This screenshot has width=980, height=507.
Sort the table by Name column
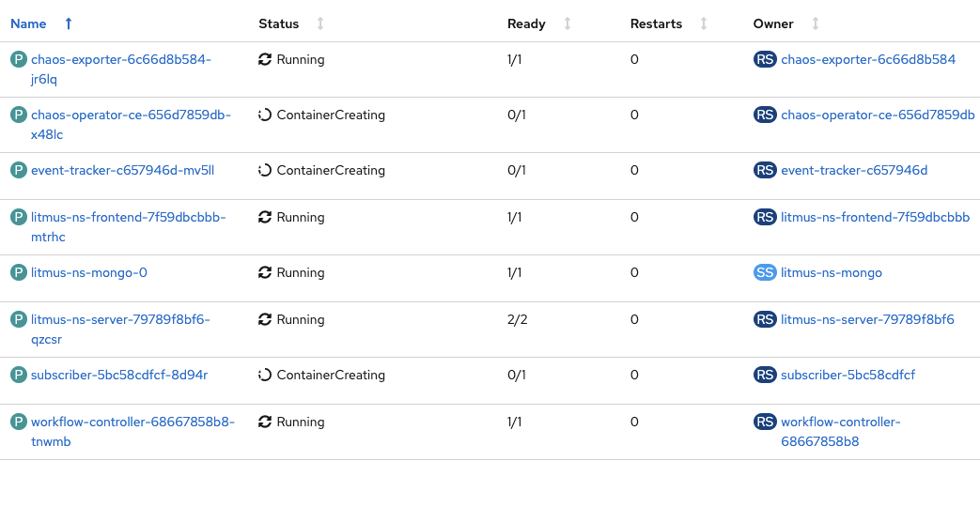pyautogui.click(x=28, y=23)
